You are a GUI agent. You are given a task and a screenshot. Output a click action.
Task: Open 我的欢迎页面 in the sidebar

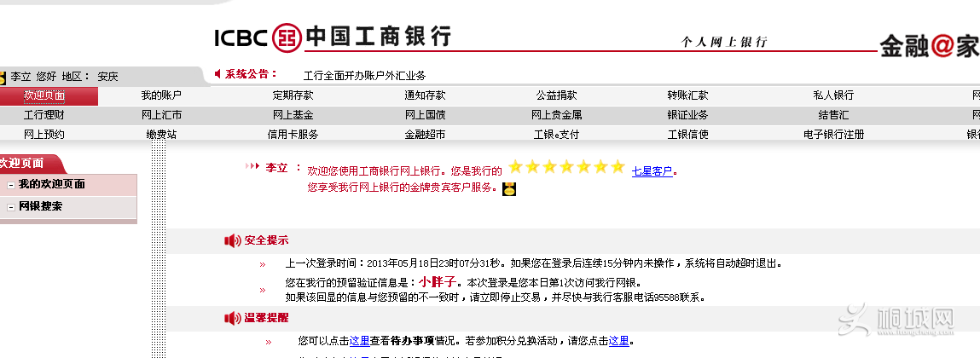pyautogui.click(x=51, y=185)
